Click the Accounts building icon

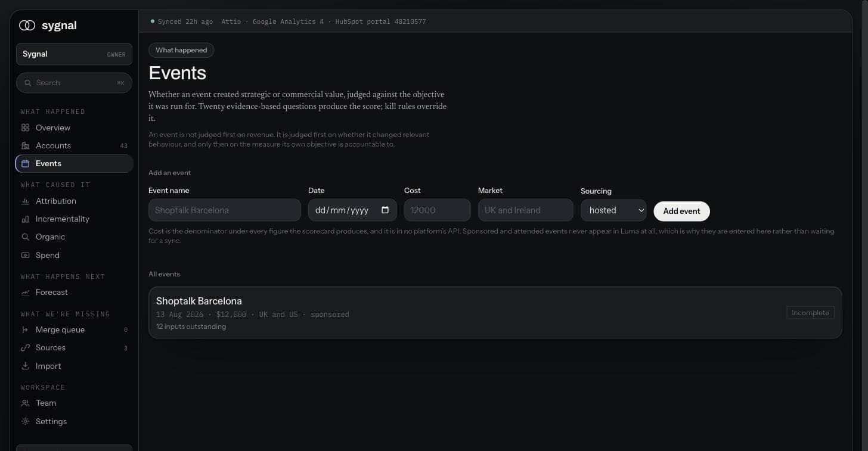pyautogui.click(x=25, y=145)
